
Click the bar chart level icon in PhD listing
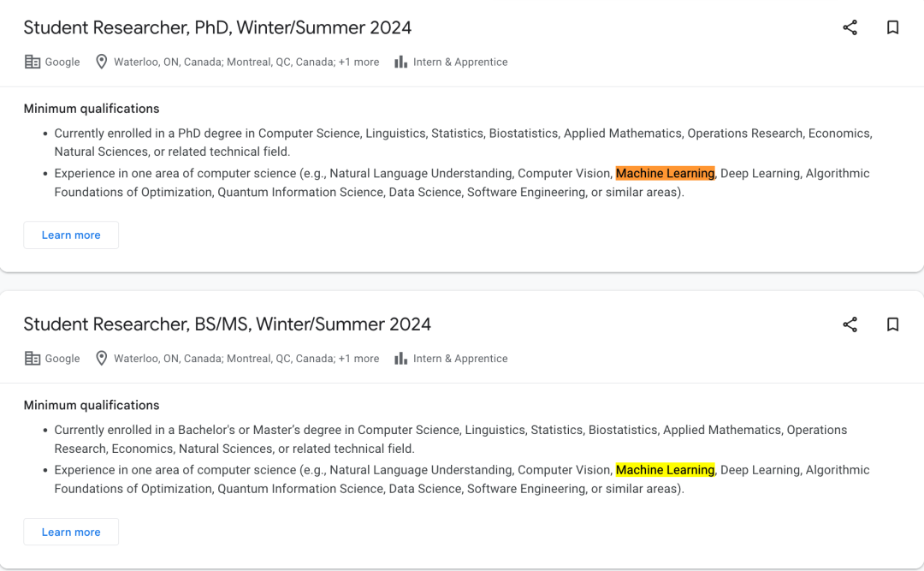(x=400, y=62)
